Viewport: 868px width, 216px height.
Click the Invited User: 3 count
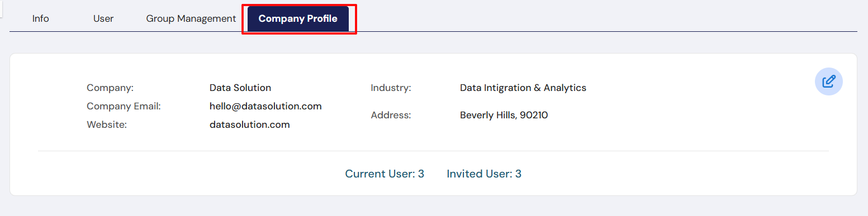484,174
